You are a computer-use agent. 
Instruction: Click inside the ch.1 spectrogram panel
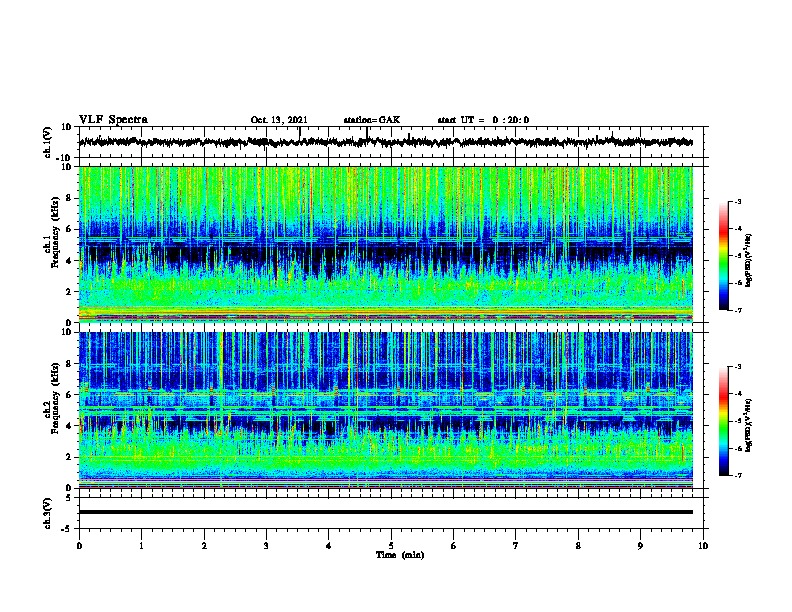(x=385, y=244)
